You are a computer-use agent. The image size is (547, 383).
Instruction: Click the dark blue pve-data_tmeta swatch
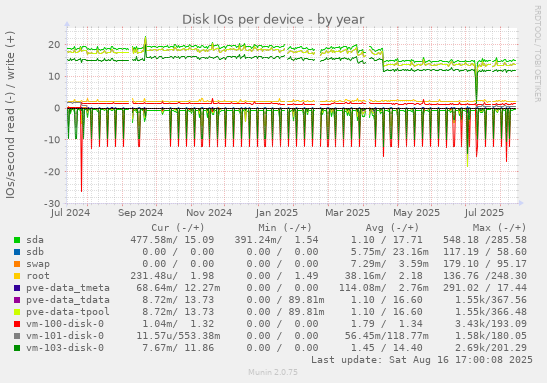coord(17,288)
